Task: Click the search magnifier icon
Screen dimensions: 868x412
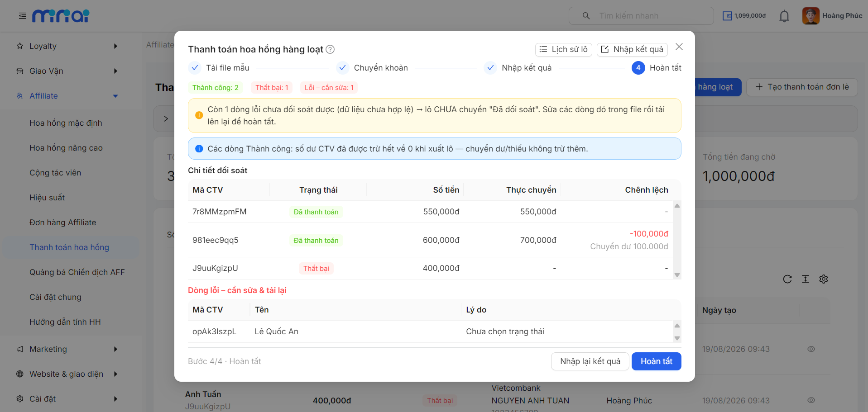Action: pos(586,16)
